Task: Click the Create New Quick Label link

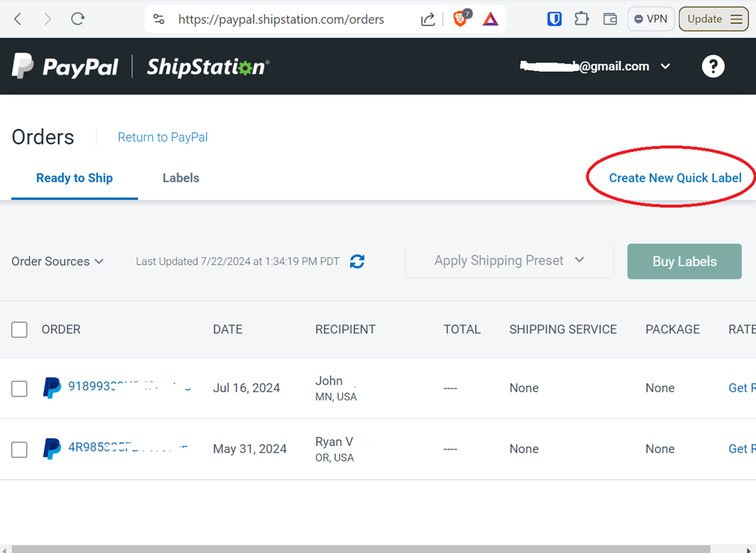Action: [x=675, y=178]
